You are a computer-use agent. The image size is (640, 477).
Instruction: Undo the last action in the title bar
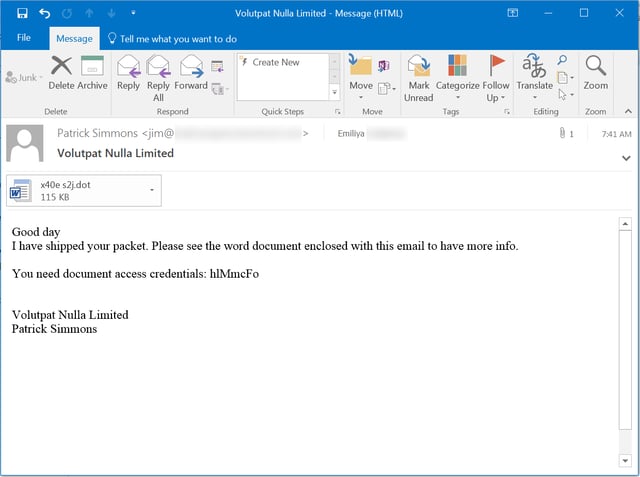[45, 13]
